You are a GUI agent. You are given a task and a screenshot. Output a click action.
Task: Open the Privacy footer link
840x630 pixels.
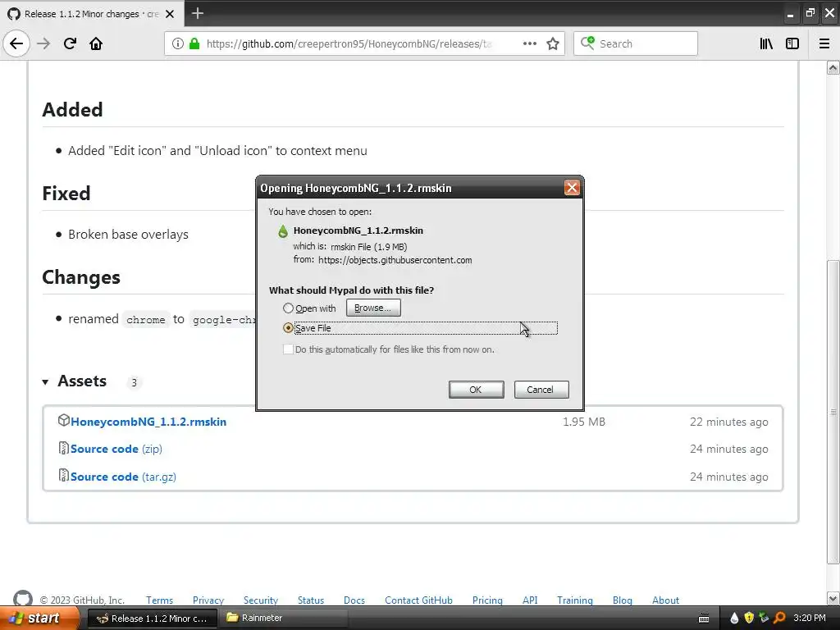208,600
